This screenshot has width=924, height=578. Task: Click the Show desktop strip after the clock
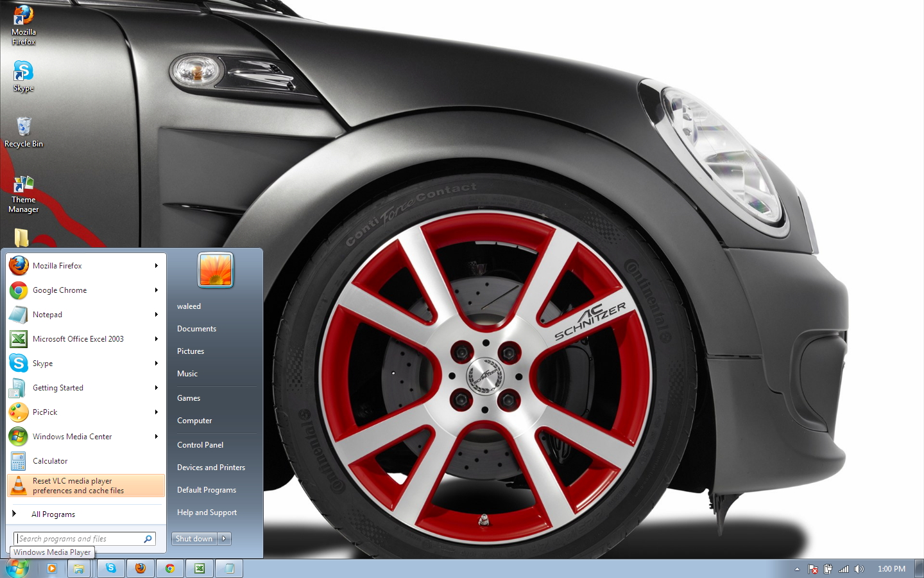pos(919,568)
